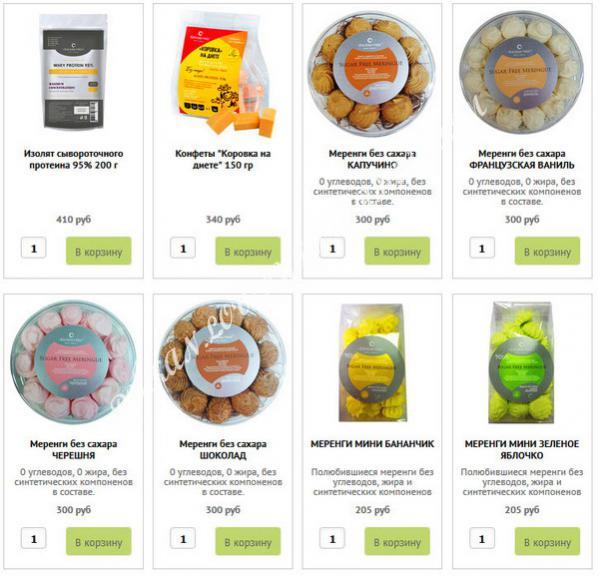
Task: Open "Изолят сывороточного протеина 95% 200 г" link
Action: point(73,159)
